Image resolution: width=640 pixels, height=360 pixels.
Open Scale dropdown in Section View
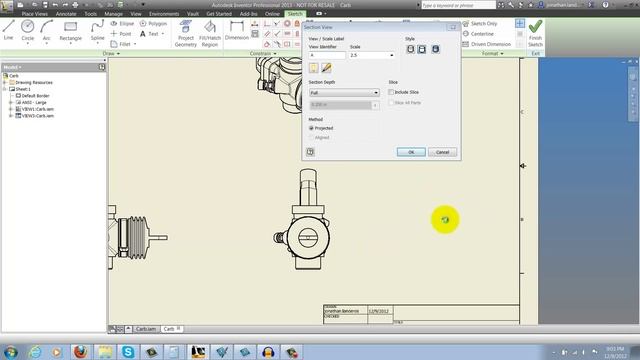[x=391, y=55]
